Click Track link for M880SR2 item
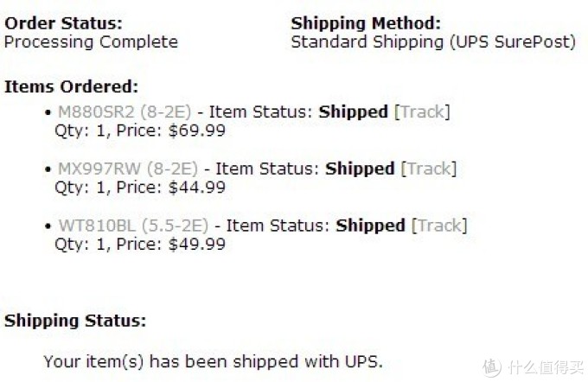 pyautogui.click(x=422, y=112)
